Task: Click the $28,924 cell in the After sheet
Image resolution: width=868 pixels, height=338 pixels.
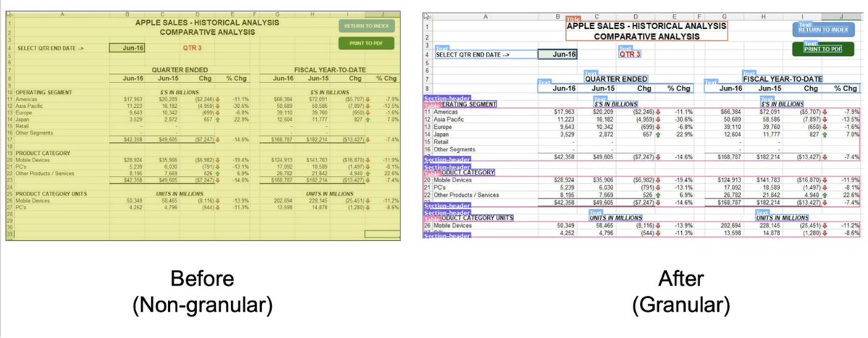Action: (x=565, y=179)
